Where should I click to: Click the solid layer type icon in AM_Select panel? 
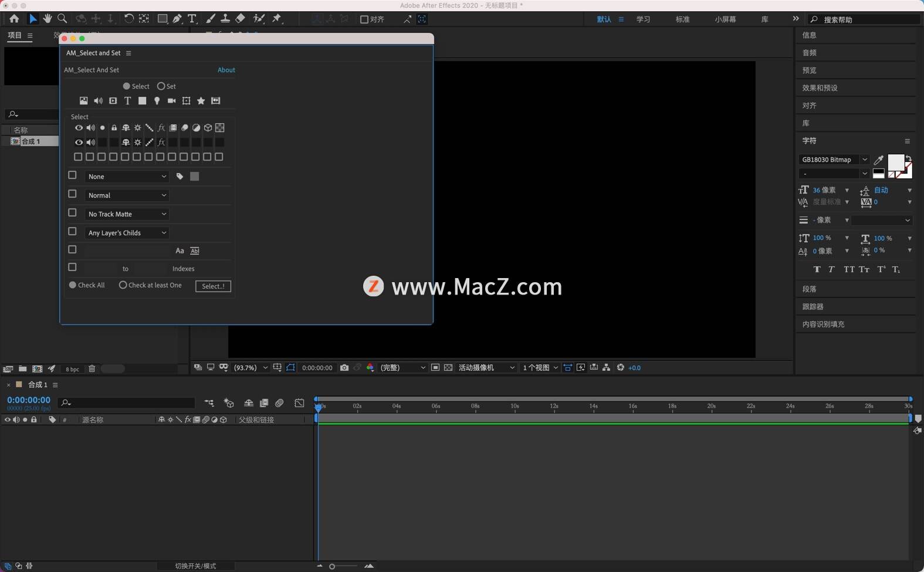[142, 101]
